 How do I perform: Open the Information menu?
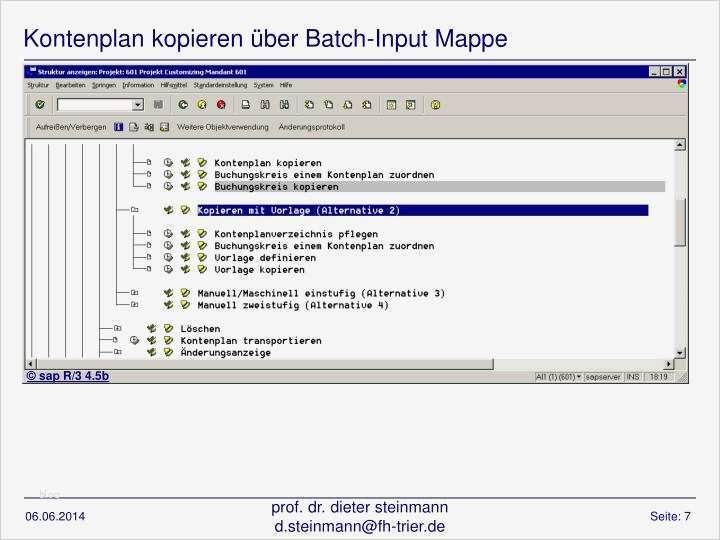click(x=138, y=85)
